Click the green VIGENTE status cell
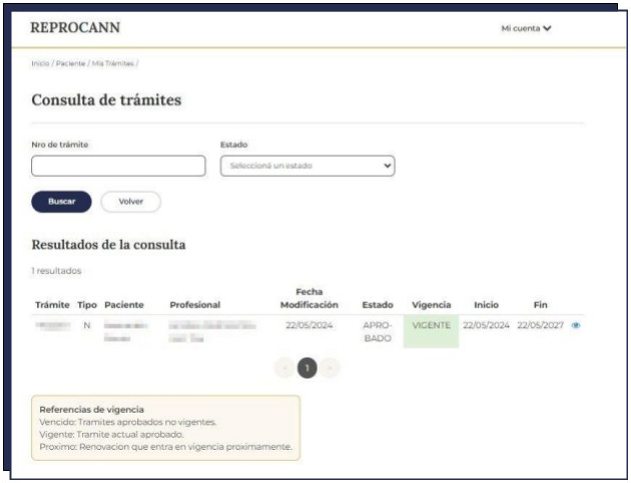Image resolution: width=631 pixels, height=483 pixels. (431, 331)
